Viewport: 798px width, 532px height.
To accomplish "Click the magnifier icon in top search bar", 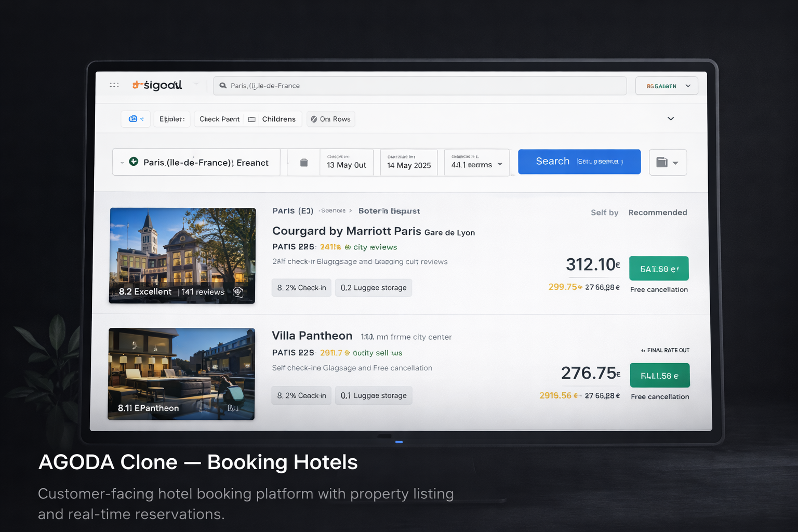I will click(223, 86).
